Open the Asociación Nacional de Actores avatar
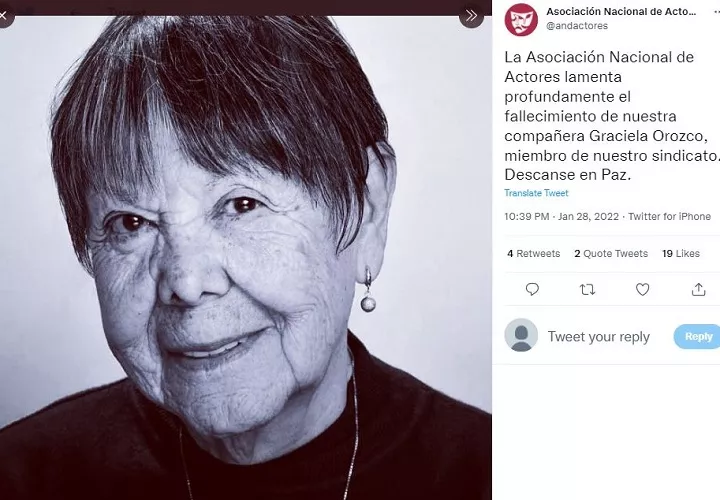The image size is (720, 500). pyautogui.click(x=521, y=19)
